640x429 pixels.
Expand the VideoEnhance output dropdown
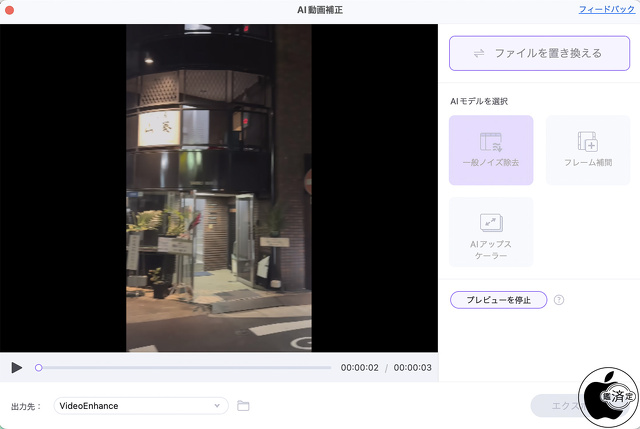(x=141, y=406)
